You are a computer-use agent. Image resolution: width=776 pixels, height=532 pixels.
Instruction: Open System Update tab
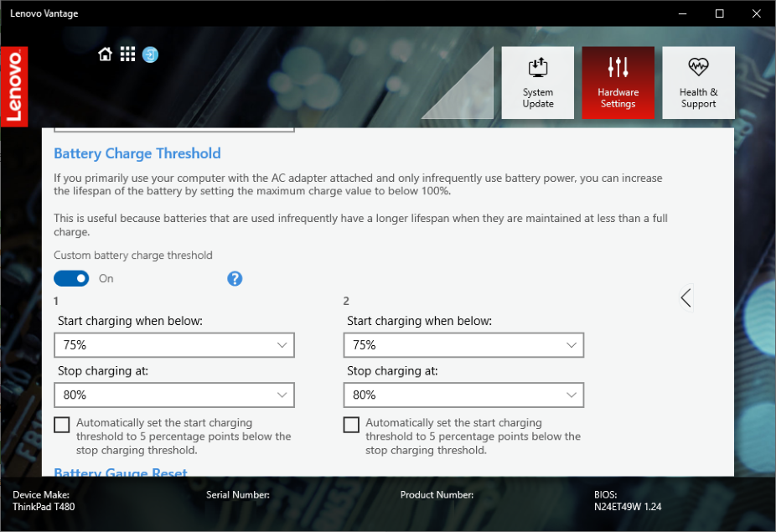pos(538,83)
